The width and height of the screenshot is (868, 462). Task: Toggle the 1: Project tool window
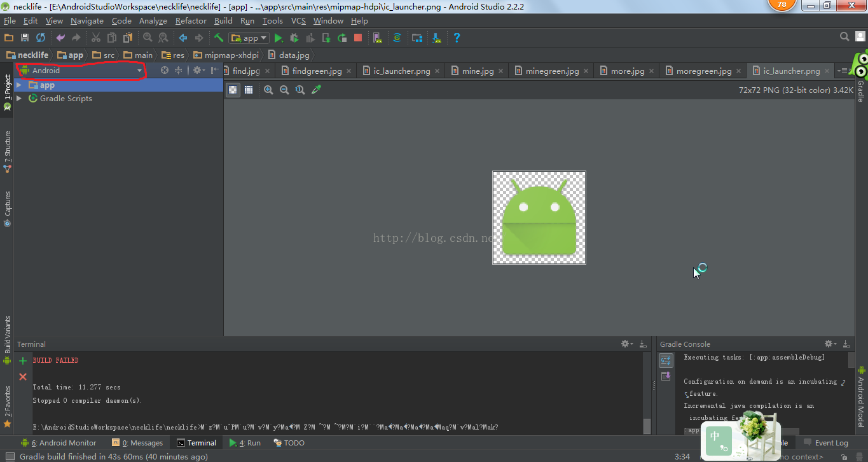pyautogui.click(x=8, y=93)
